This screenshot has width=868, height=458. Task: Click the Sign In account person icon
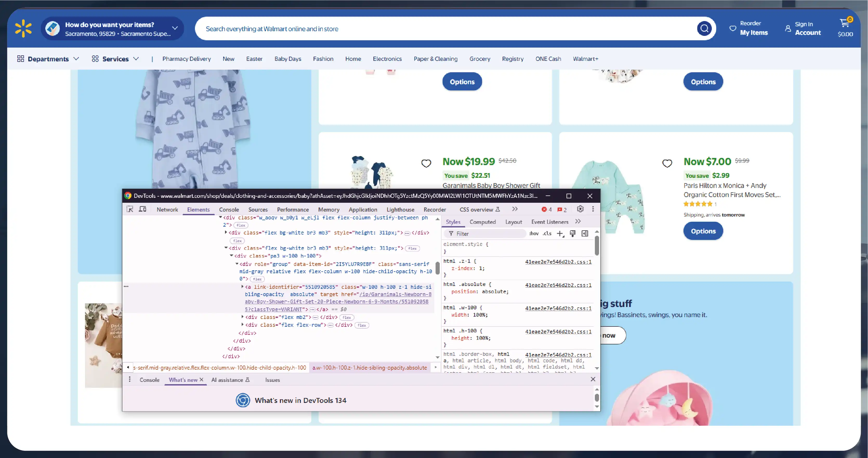point(788,28)
